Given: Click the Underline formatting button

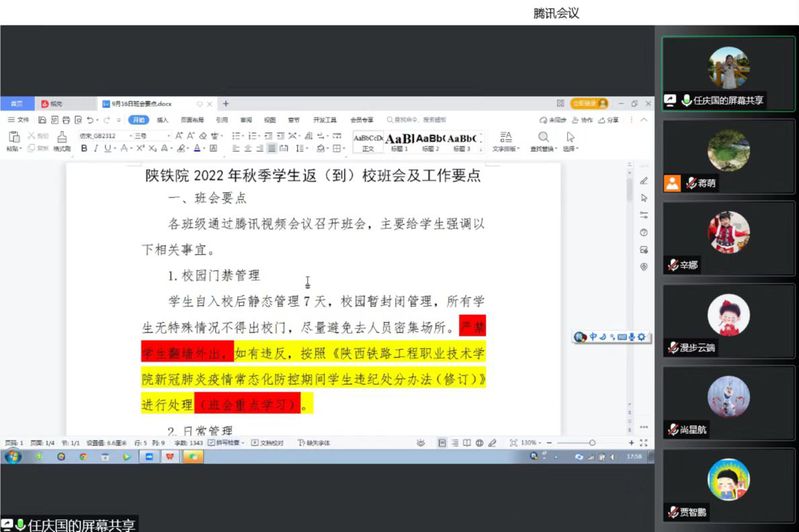Looking at the screenshot, I should pos(109,148).
